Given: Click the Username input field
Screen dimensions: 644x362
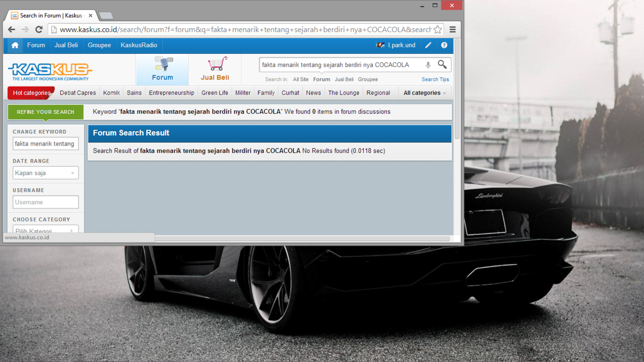Looking at the screenshot, I should click(x=45, y=202).
